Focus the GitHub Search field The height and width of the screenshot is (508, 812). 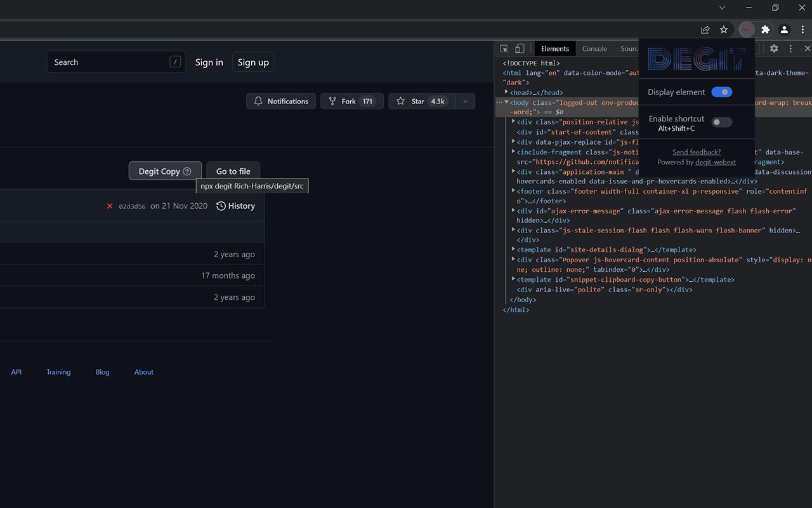tap(116, 62)
